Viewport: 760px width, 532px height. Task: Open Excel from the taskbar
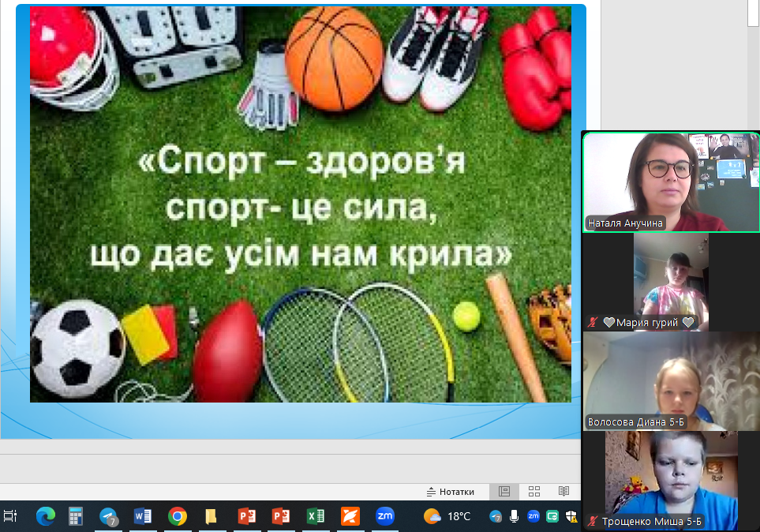coord(316,516)
